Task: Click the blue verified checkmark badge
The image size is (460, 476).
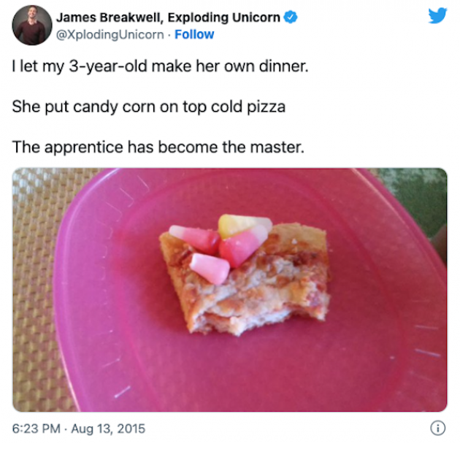Action: (x=291, y=17)
